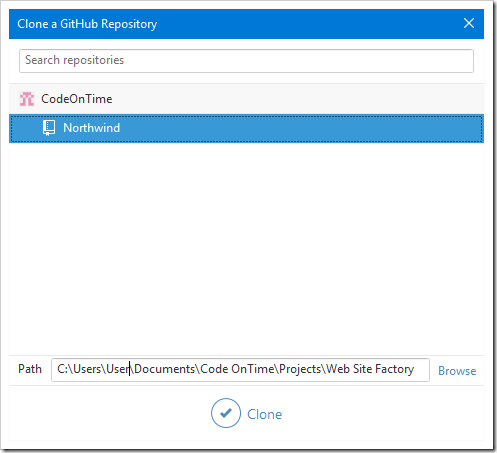This screenshot has height=453, width=497.
Task: Place cursor at 'C:\Users' in path field
Action: pyautogui.click(x=79, y=369)
